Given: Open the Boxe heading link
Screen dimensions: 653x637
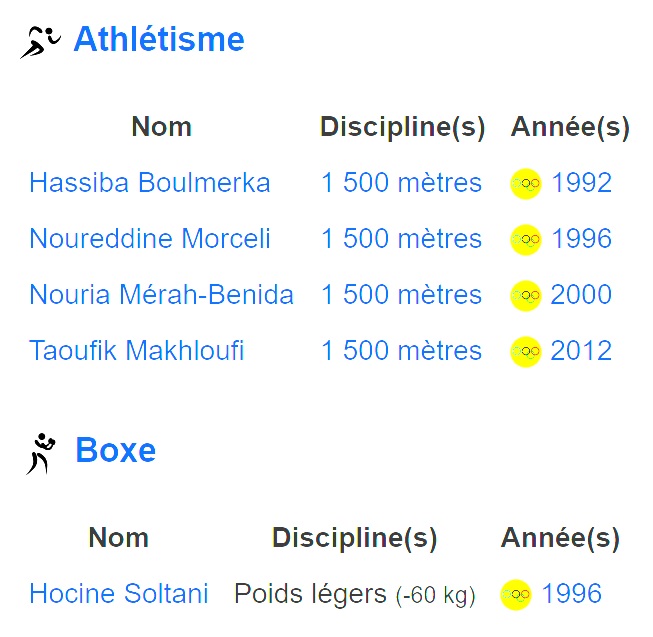Looking at the screenshot, I should 116,450.
